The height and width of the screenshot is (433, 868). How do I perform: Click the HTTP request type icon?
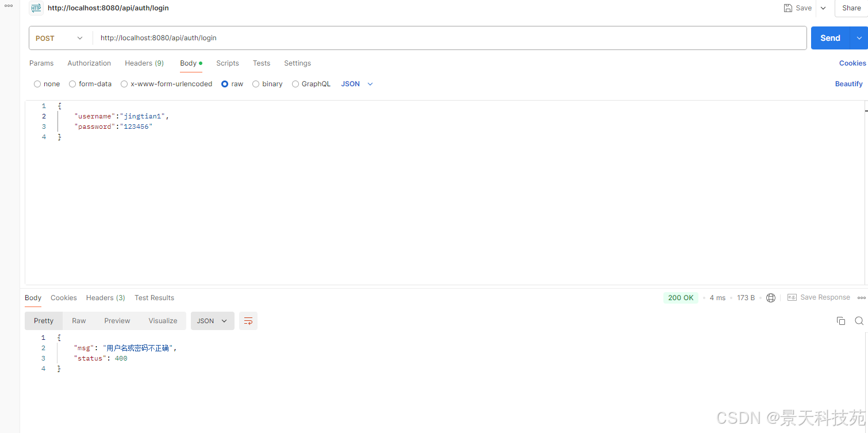click(x=36, y=8)
